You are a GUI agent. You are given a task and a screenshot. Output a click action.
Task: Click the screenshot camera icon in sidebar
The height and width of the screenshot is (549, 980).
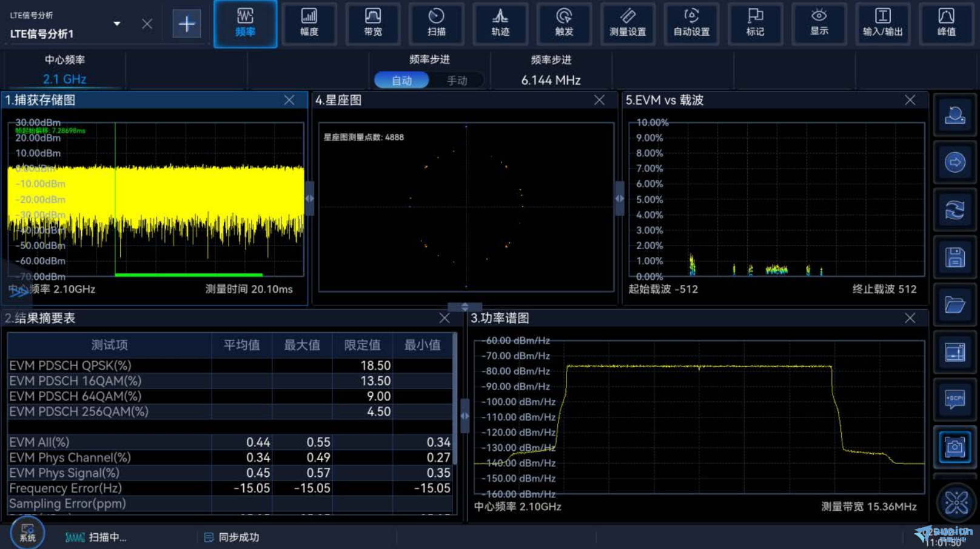pos(955,447)
